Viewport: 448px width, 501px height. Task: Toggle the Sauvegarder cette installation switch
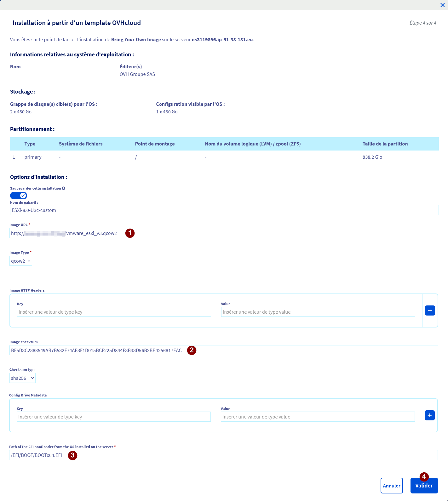coord(19,196)
